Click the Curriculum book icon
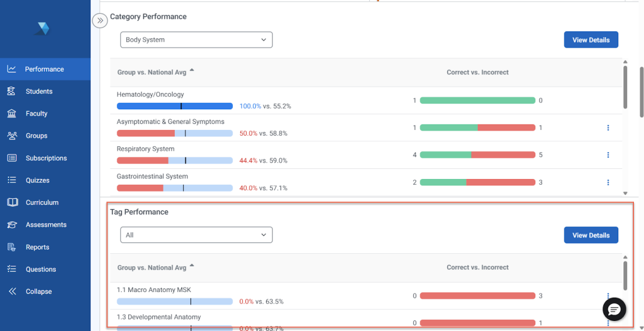 [x=11, y=202]
